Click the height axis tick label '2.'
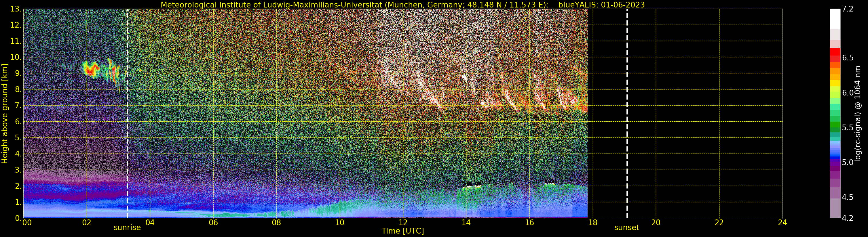This screenshot has width=868, height=237. [18, 186]
